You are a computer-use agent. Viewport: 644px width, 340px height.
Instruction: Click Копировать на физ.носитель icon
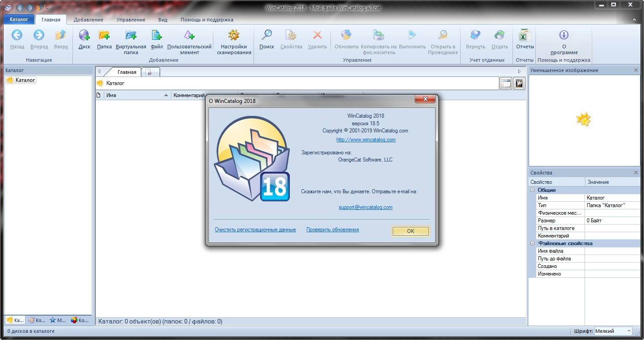[x=378, y=35]
